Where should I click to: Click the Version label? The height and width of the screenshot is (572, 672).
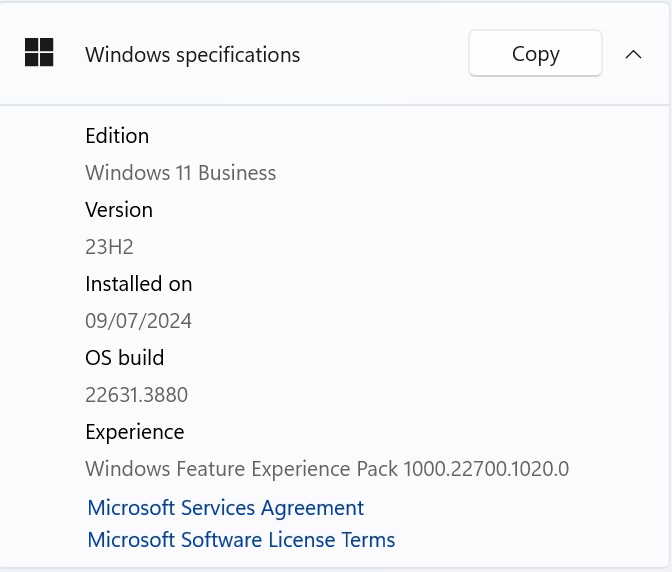pos(119,210)
